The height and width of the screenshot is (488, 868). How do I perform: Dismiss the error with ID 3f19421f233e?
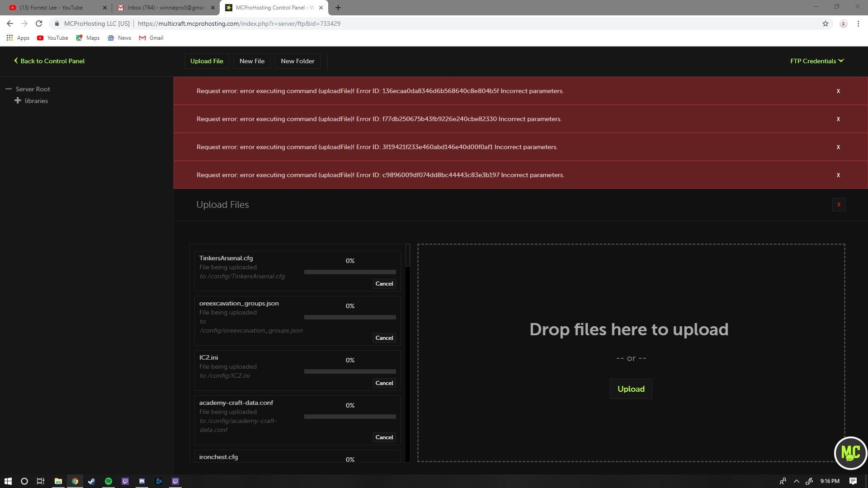(838, 147)
